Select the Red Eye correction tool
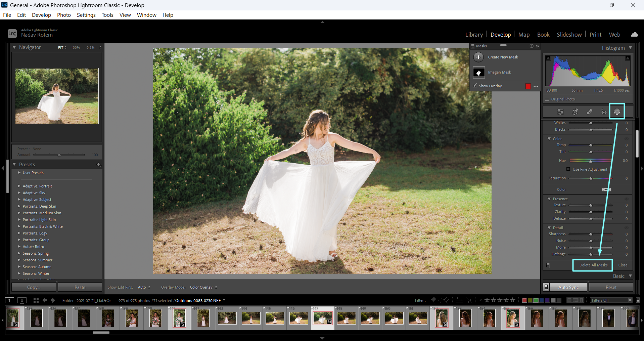Viewport: 644px width, 341px height. [603, 112]
